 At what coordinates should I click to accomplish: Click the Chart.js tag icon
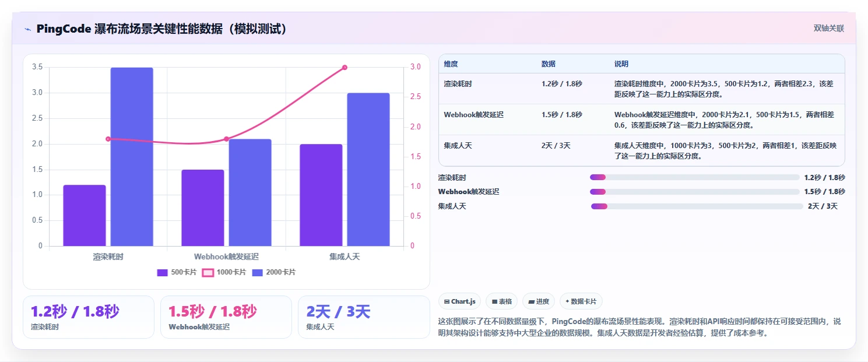tap(447, 302)
